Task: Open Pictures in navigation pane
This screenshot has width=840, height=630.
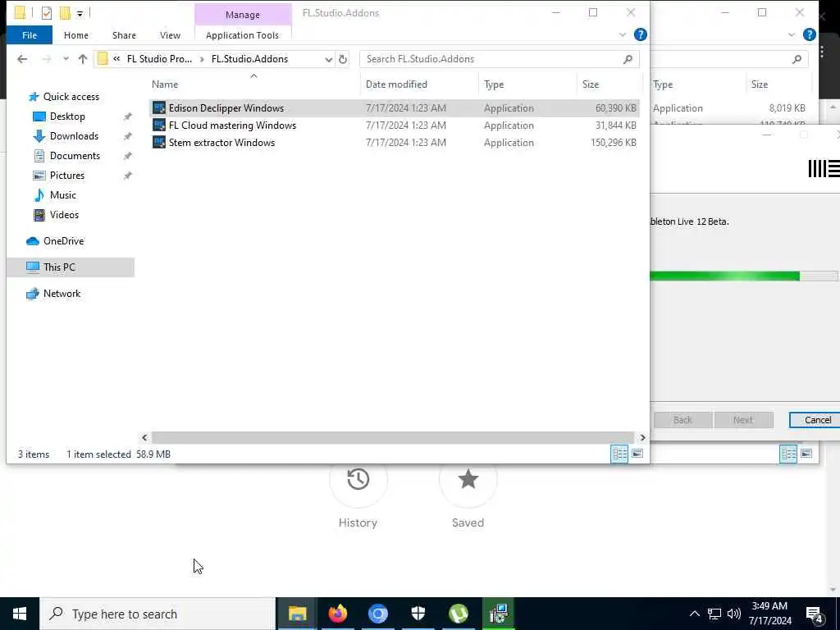Action: tap(67, 176)
